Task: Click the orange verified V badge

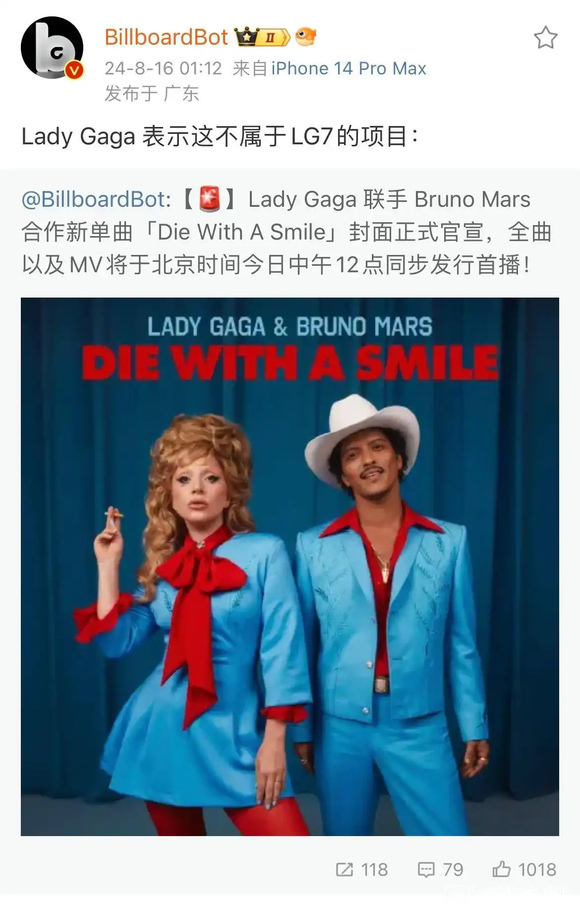Action: tap(74, 70)
